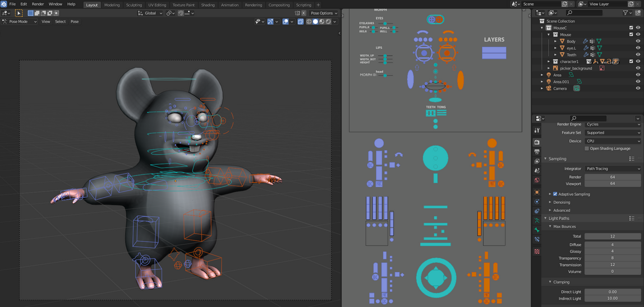Image resolution: width=644 pixels, height=307 pixels.
Task: Uncheck the Adaptive Sampling checkbox
Action: click(555, 194)
